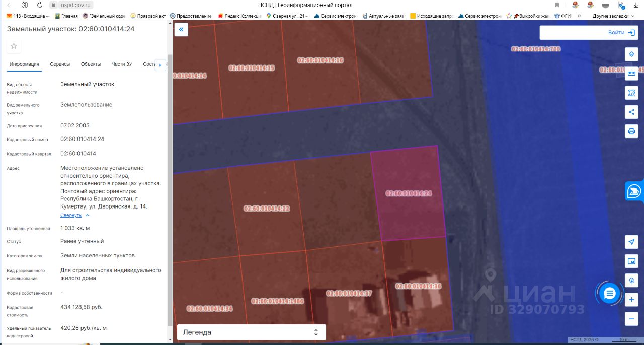644x345 pixels.
Task: Select parcel 02:60:010414:1486 on map
Action: (278, 301)
